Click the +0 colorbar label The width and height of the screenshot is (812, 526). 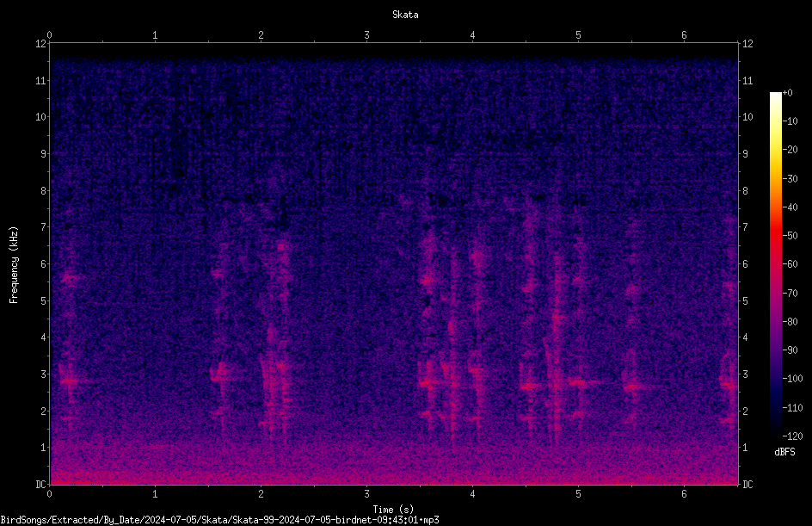(x=787, y=93)
